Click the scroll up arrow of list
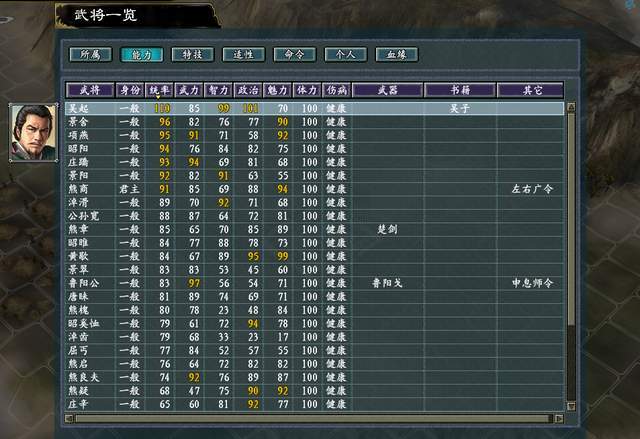Screen dimensions: 640x439 click(571, 107)
